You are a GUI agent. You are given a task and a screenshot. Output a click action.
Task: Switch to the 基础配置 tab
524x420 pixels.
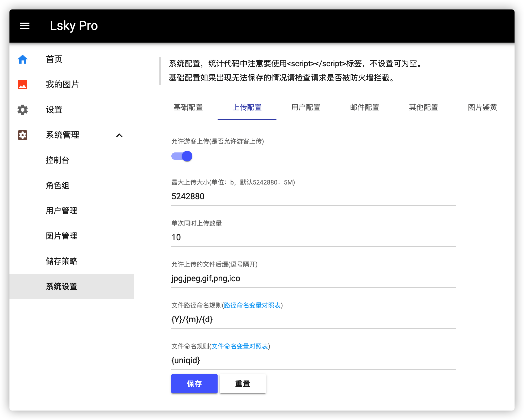click(188, 107)
